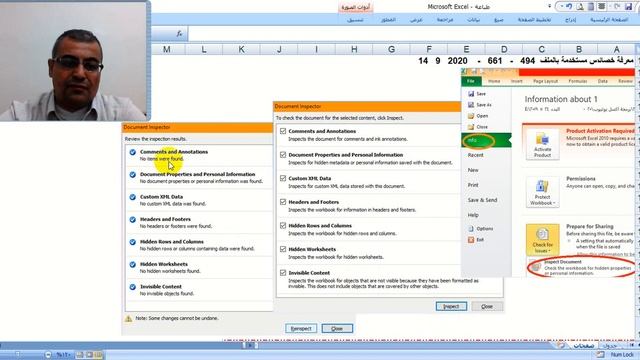Open the المطور (Developer) ribbon tab
The image size is (640, 360).
pyautogui.click(x=388, y=20)
